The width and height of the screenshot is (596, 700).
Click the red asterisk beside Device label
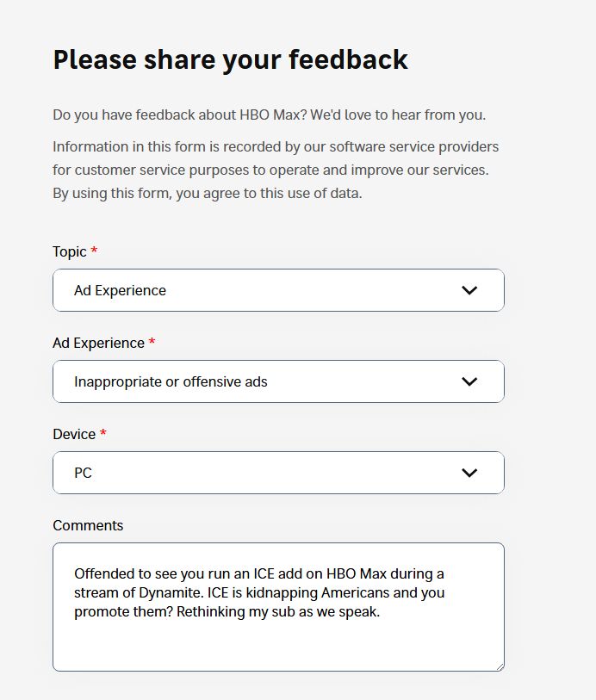(x=103, y=434)
